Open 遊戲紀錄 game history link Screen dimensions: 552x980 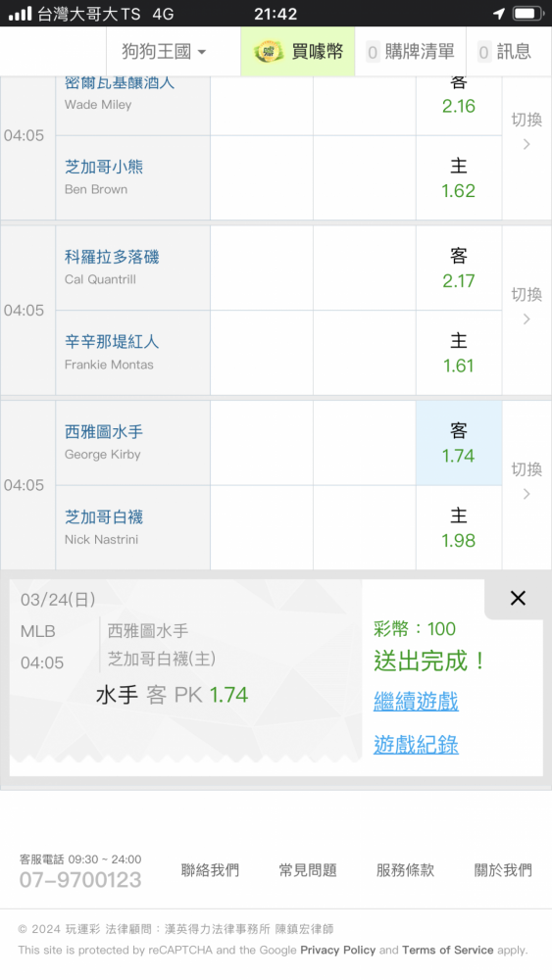pos(416,745)
